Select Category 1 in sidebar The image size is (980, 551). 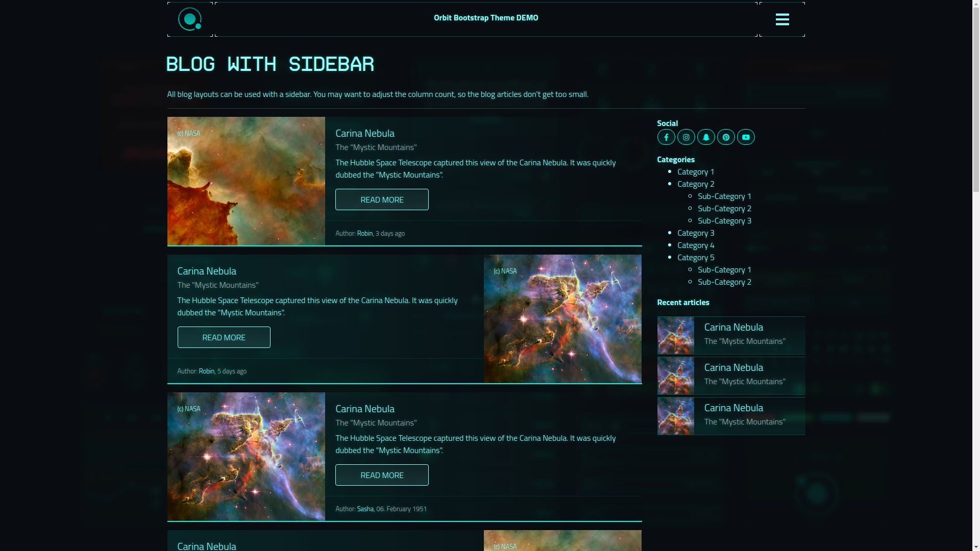pyautogui.click(x=696, y=172)
